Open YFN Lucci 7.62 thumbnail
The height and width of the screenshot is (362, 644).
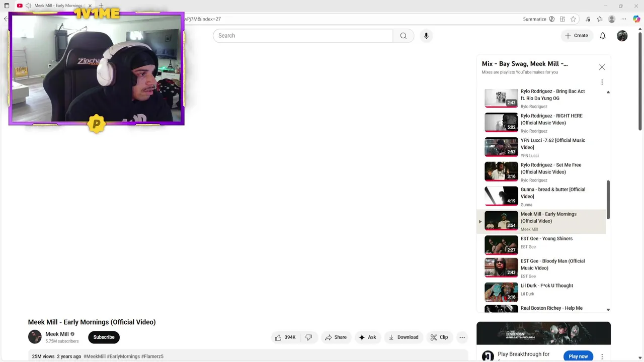coord(501,147)
